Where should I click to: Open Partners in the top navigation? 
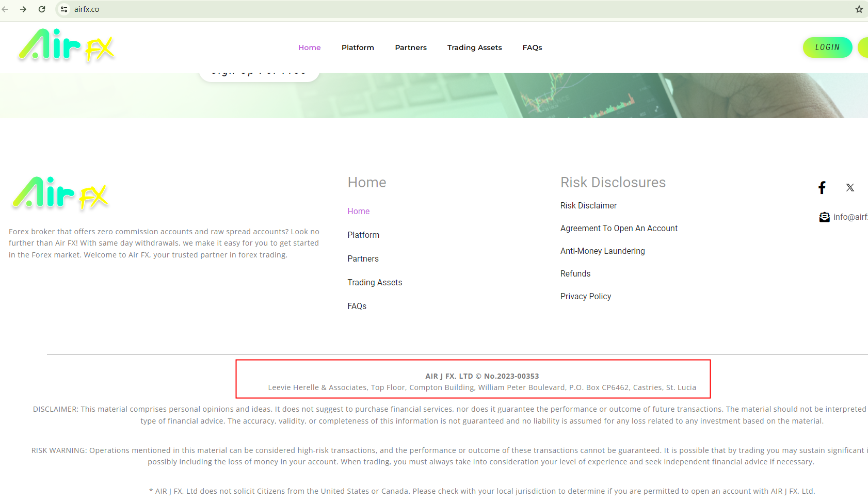point(411,47)
